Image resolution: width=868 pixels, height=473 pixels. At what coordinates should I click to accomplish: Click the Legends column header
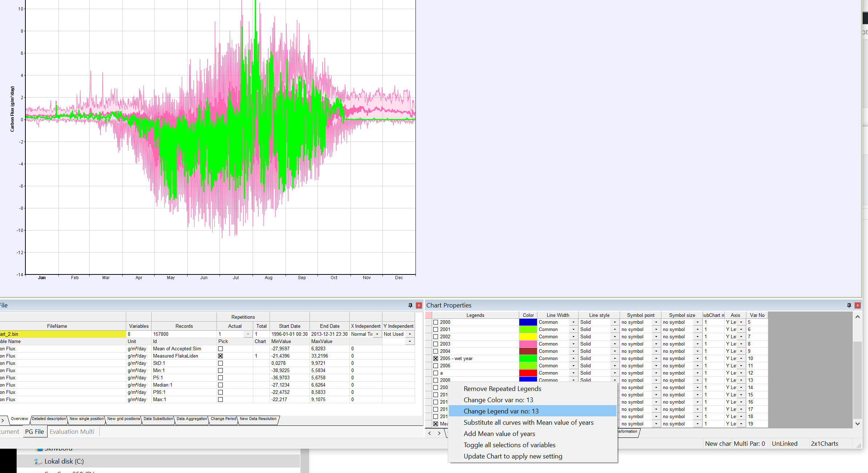point(475,315)
